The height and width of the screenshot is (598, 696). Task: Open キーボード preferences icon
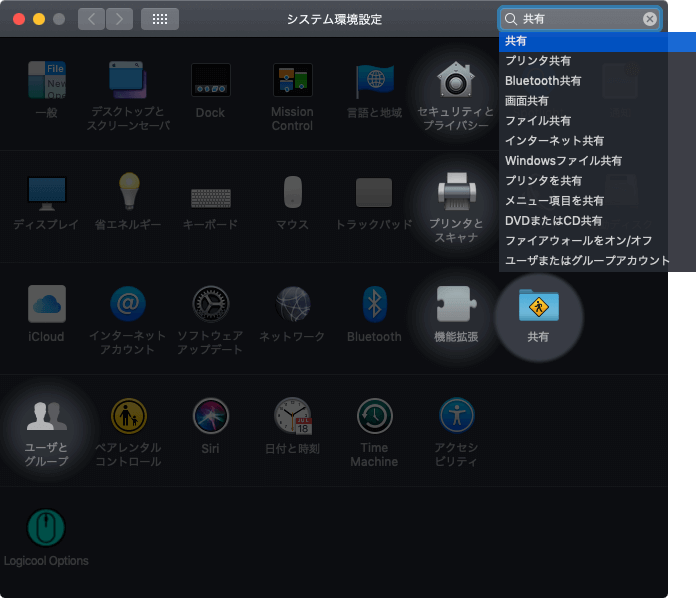211,198
